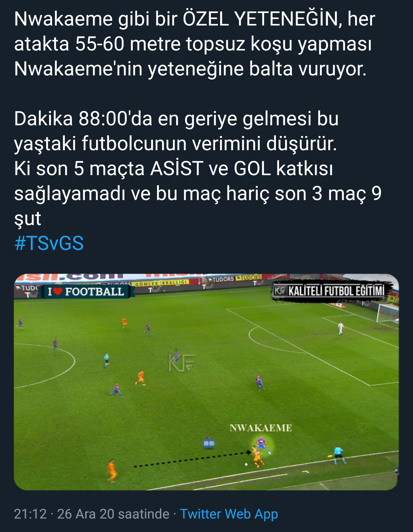The width and height of the screenshot is (413, 532).
Task: Open the Twitter Web App source link
Action: coord(229,514)
